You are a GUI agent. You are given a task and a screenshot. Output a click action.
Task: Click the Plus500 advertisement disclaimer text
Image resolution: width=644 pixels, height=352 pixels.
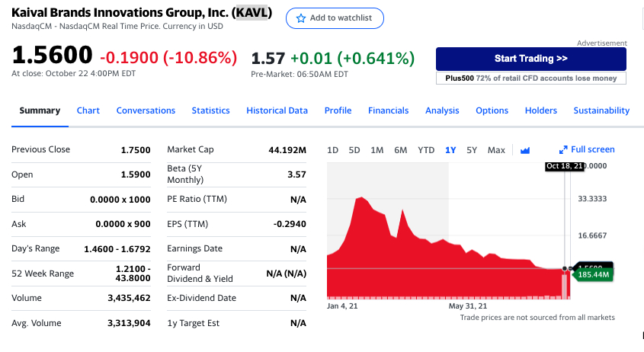tap(530, 78)
